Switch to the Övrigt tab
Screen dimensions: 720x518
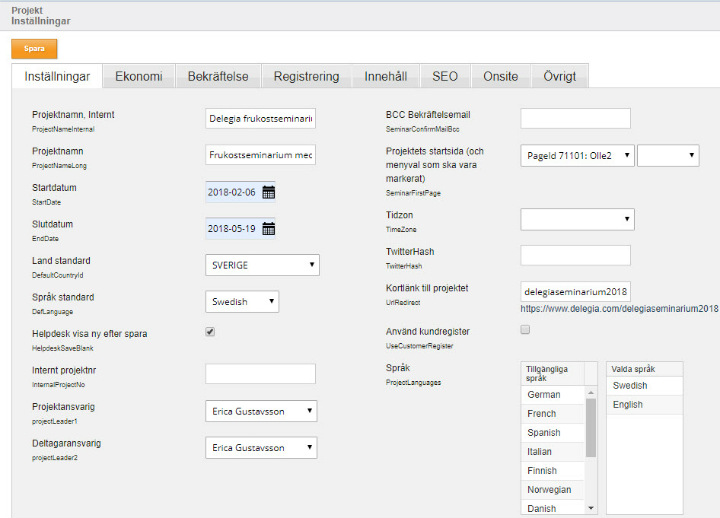coord(559,76)
